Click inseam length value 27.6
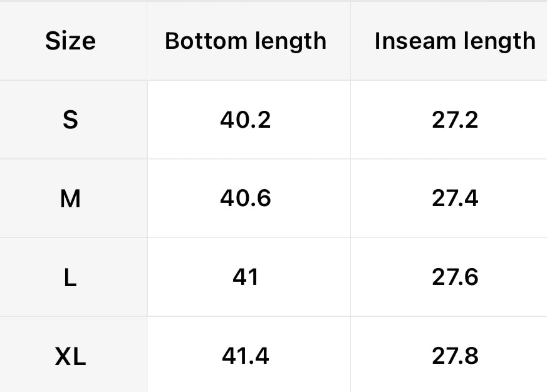The width and height of the screenshot is (547, 392). point(455,277)
